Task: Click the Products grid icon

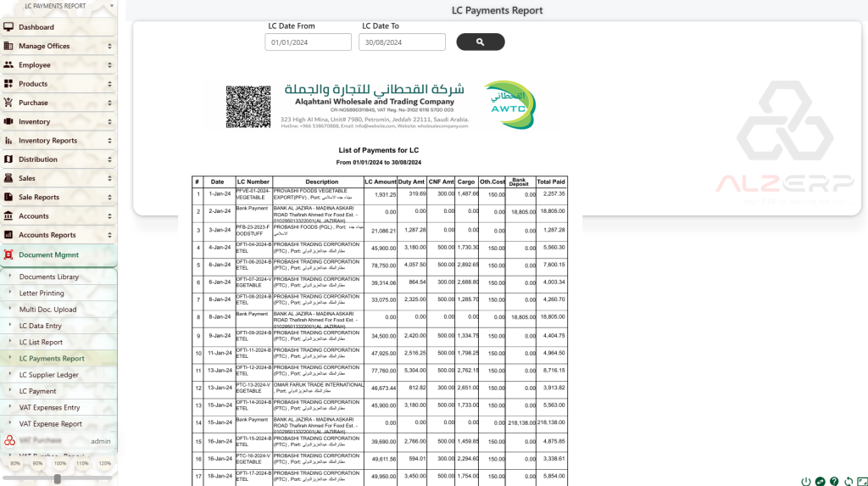Action: 8,84
